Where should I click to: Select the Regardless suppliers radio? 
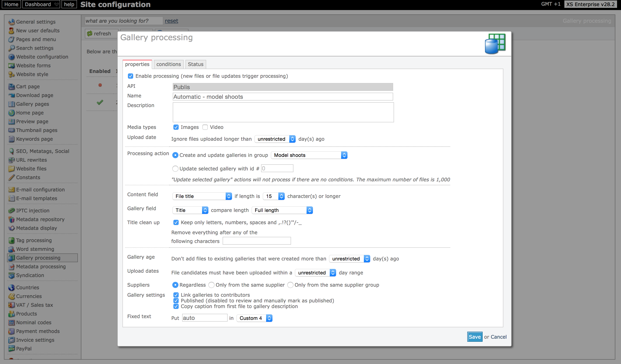[175, 285]
